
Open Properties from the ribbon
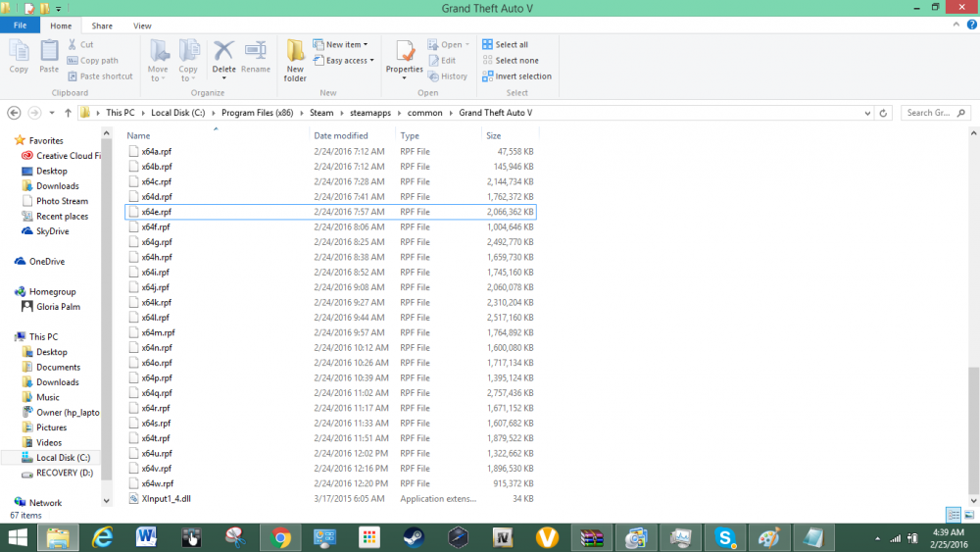tap(404, 59)
